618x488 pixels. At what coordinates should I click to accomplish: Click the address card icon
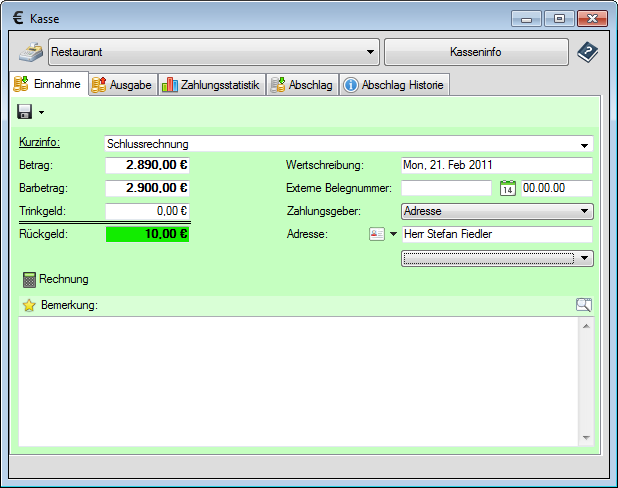377,234
